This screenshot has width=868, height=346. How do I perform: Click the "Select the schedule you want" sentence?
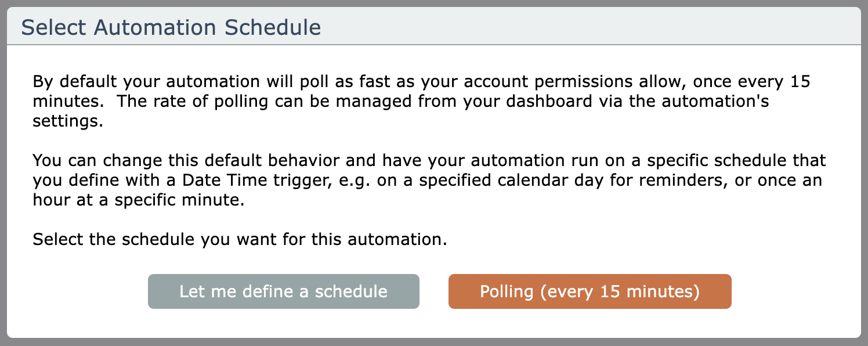(240, 239)
